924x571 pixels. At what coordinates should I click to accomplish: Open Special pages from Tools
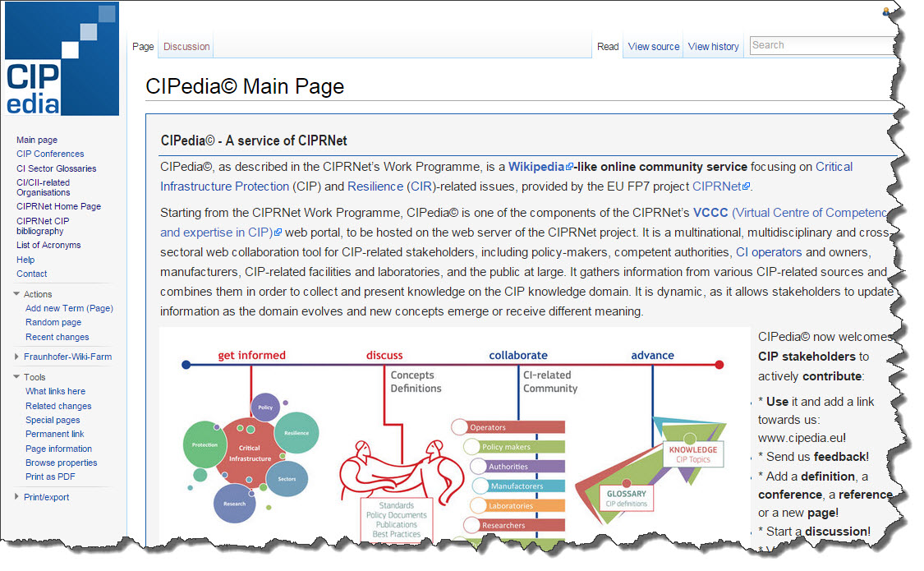(x=53, y=420)
